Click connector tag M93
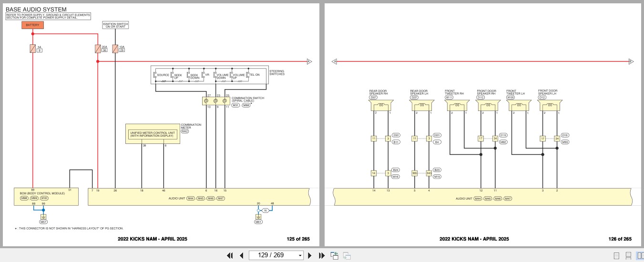The height and width of the screenshot is (262, 644). (x=565, y=142)
